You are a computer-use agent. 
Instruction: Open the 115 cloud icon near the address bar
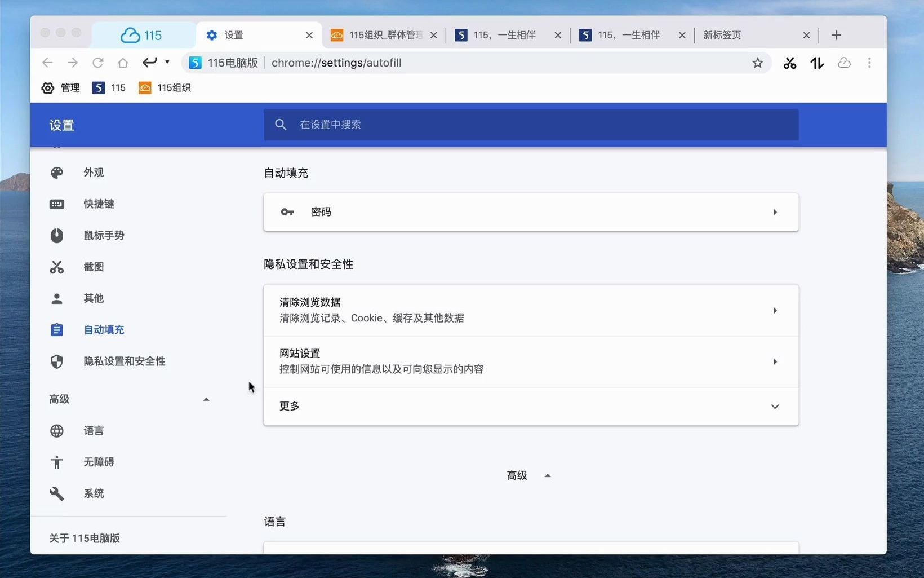tap(844, 63)
